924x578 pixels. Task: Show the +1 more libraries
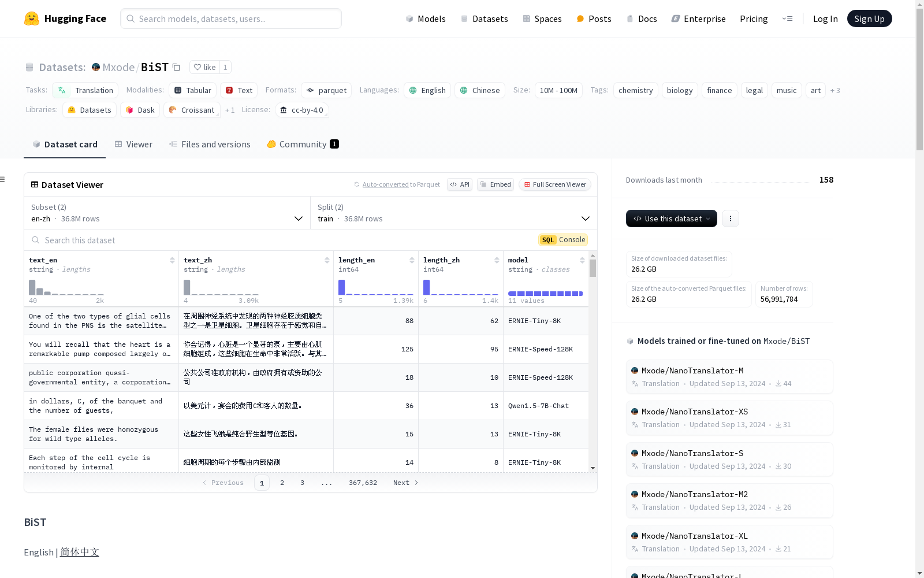click(x=230, y=110)
